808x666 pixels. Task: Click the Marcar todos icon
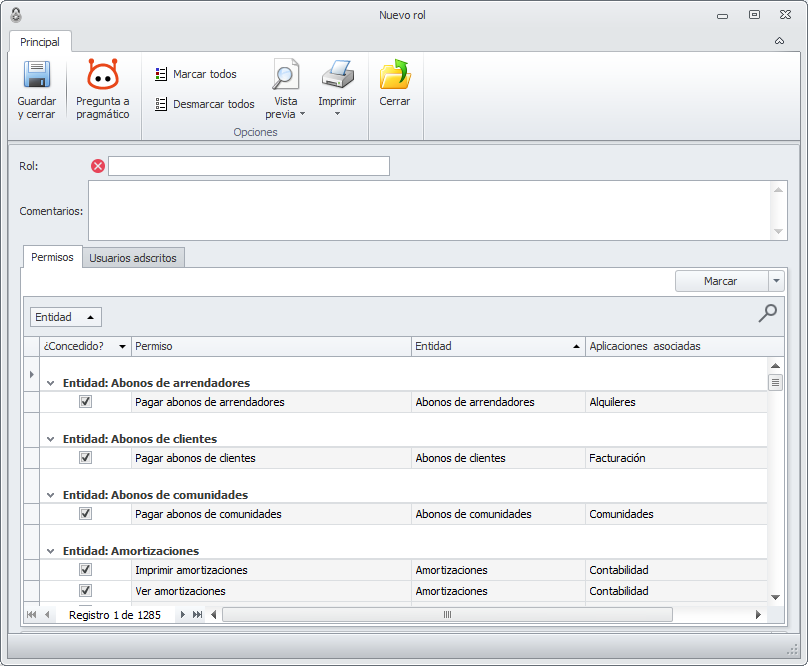click(x=161, y=75)
